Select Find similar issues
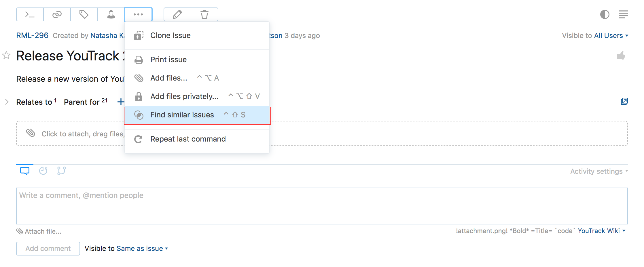 click(x=197, y=115)
